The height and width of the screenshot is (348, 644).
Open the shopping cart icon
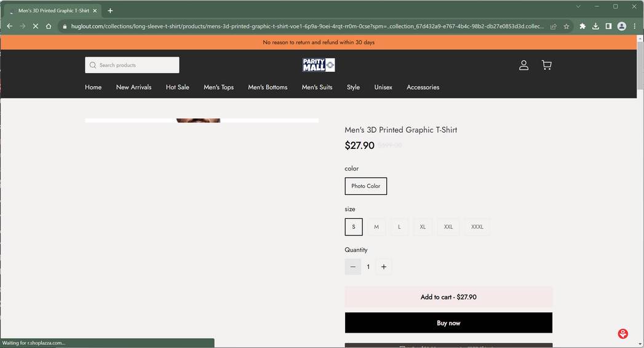click(547, 65)
